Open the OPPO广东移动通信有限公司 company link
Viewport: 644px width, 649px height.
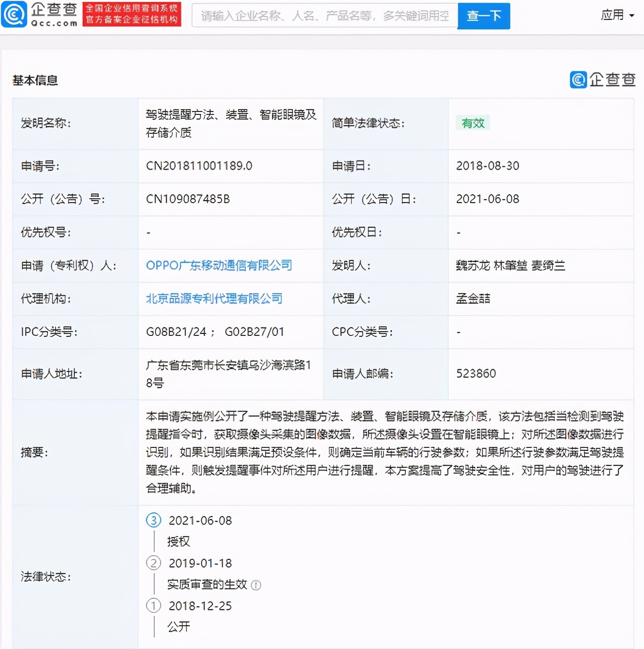pos(218,266)
